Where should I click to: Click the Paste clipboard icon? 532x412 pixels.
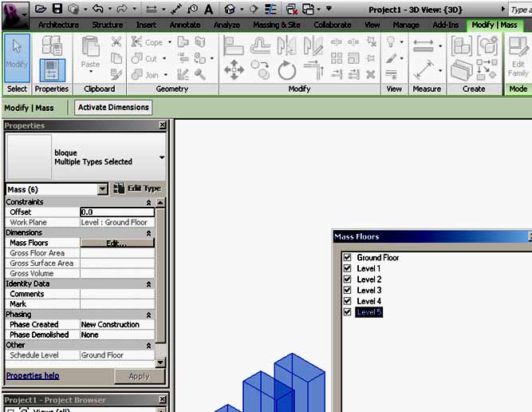point(90,53)
